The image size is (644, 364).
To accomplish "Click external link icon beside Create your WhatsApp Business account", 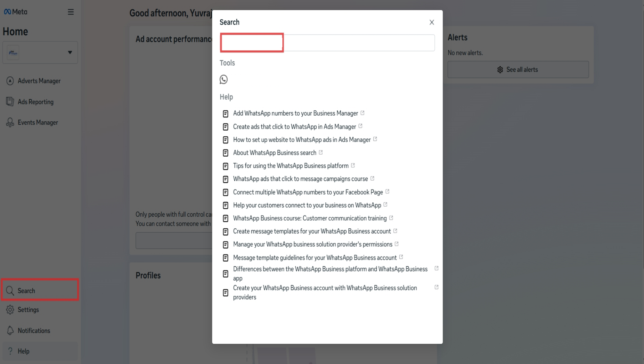I will [x=436, y=287].
